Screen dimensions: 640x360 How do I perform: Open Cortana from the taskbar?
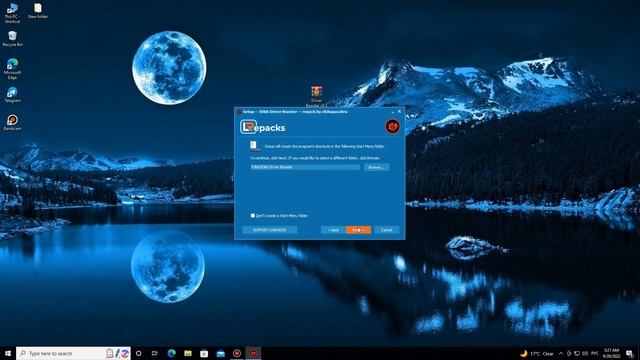(139, 353)
